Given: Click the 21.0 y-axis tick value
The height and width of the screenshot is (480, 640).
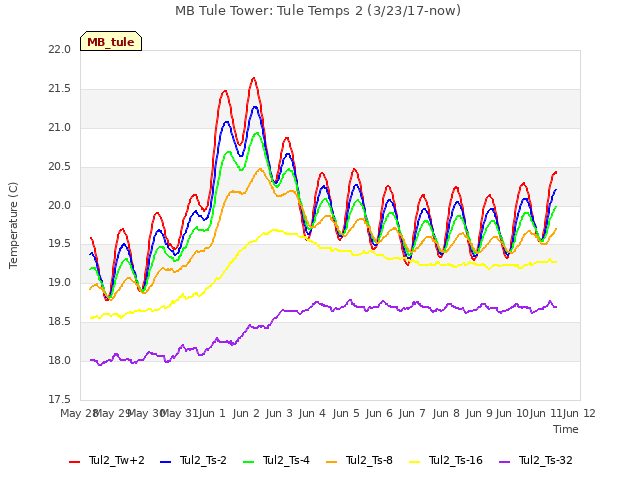Looking at the screenshot, I should click(59, 128).
